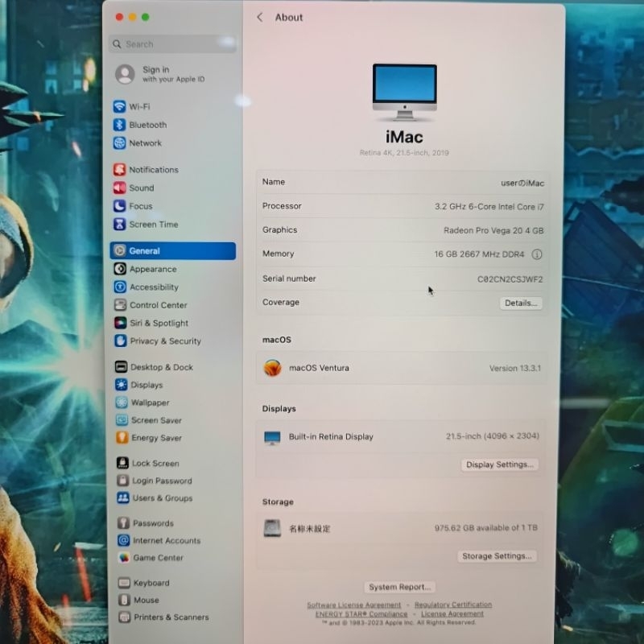The width and height of the screenshot is (644, 644).
Task: Open the Software License Agreement link
Action: (x=353, y=605)
